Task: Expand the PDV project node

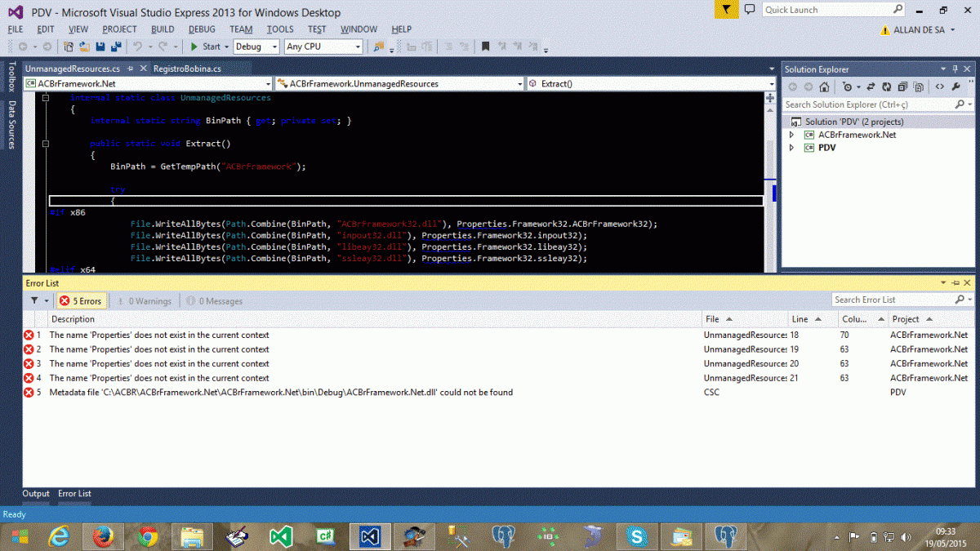Action: 791,148
